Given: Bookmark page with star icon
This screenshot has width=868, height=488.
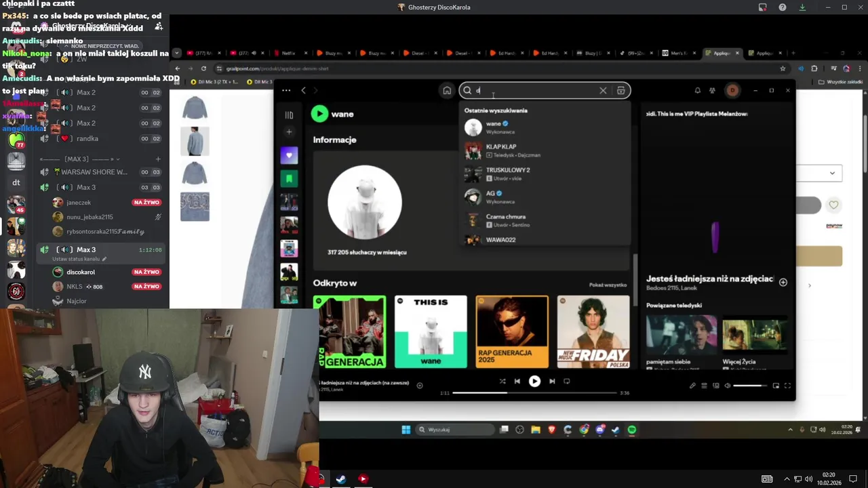Looking at the screenshot, I should pyautogui.click(x=783, y=68).
